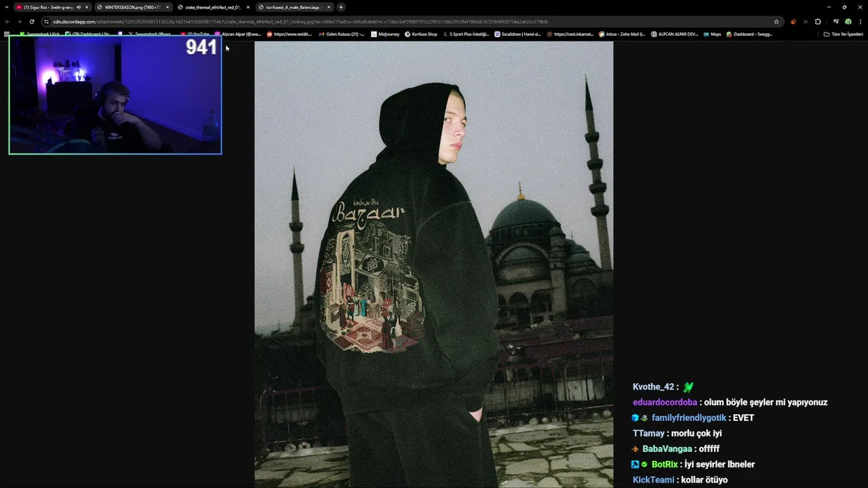Open the orange browser extension icon
This screenshot has width=868, height=488.
click(x=793, y=22)
